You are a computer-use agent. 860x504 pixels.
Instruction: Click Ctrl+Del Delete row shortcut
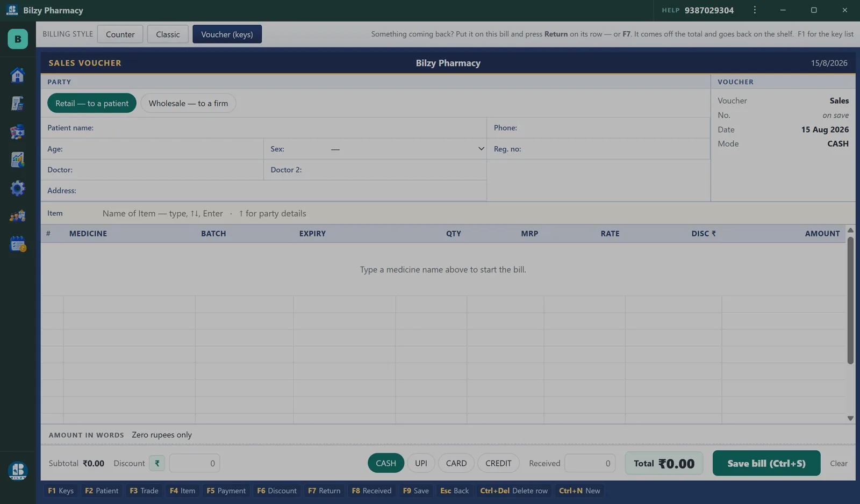514,491
